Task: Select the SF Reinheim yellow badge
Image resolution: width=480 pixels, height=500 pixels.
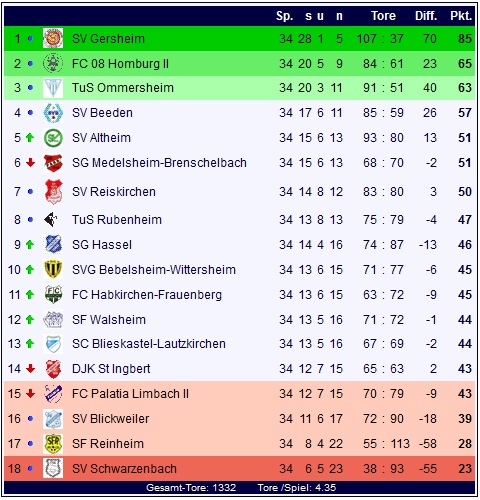Action: 53,444
